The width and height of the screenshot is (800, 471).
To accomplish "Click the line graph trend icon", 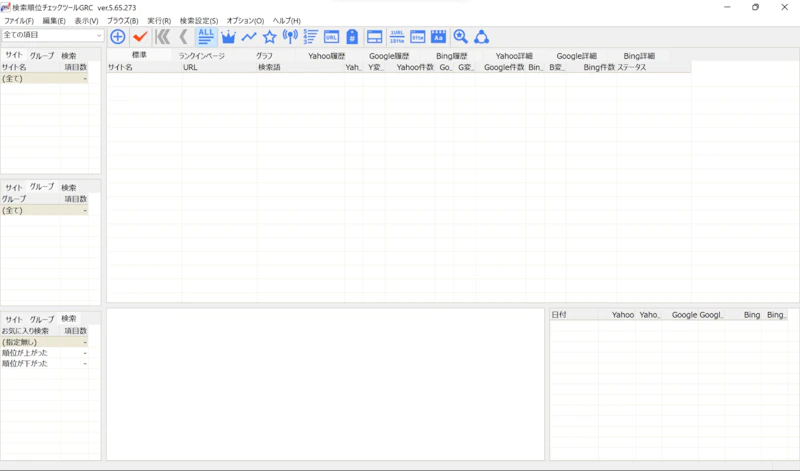I will pyautogui.click(x=249, y=37).
